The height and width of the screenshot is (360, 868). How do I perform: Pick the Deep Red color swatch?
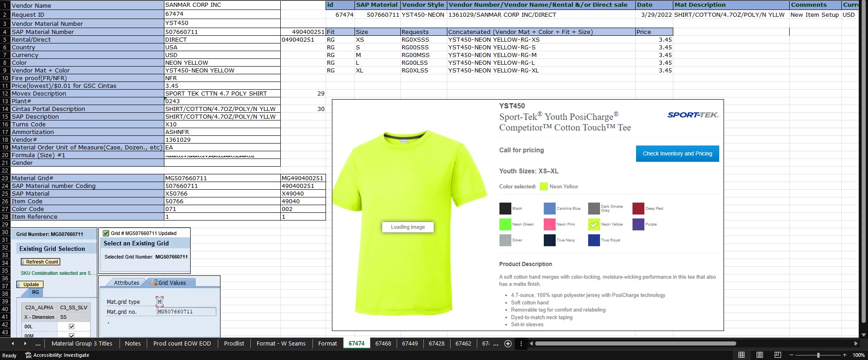pyautogui.click(x=638, y=208)
